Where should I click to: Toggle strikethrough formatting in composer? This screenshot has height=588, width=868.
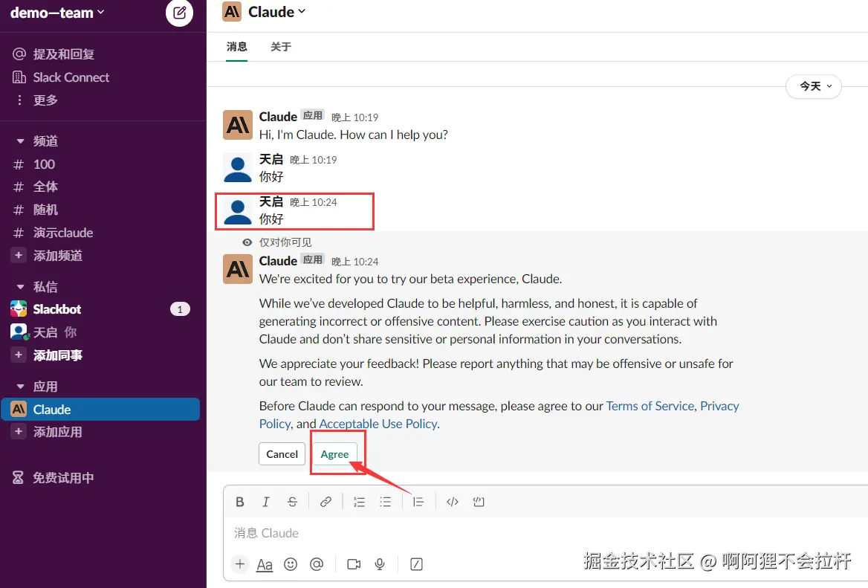292,503
